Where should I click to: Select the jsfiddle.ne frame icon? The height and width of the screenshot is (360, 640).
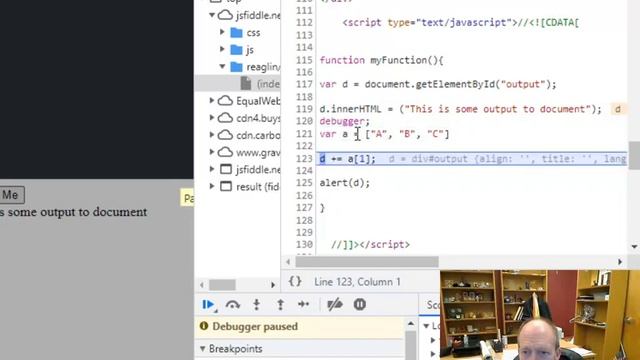click(x=226, y=169)
